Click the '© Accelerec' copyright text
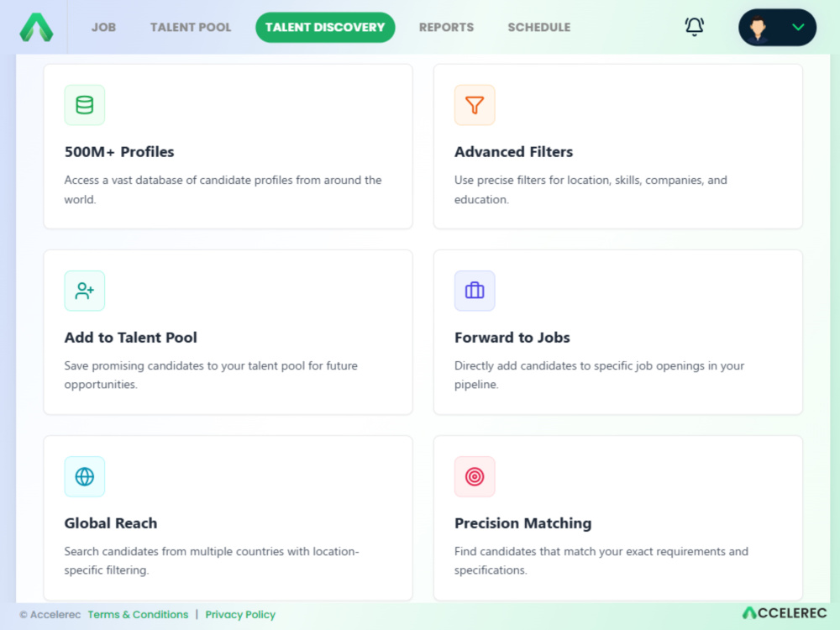The width and height of the screenshot is (840, 630). (50, 615)
